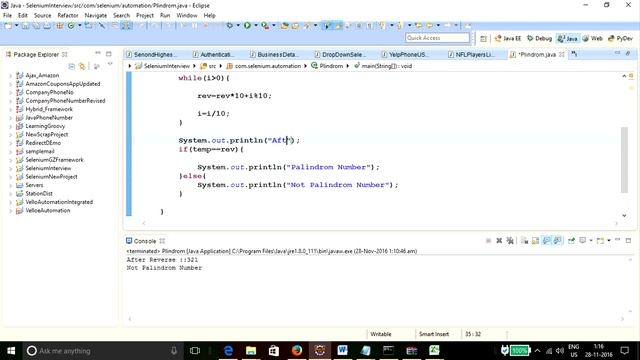The width and height of the screenshot is (640, 360).
Task: Click the editor vertical scrollbar thumb
Action: 624,160
